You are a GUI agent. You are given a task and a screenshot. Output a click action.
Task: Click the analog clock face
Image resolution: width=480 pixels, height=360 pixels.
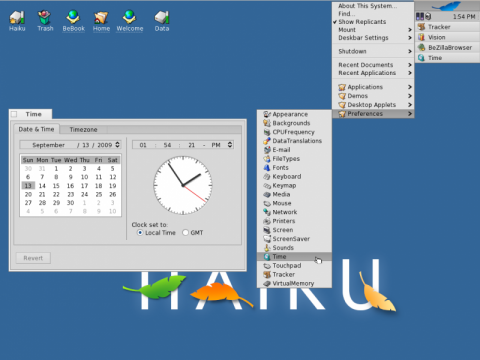[x=183, y=185]
